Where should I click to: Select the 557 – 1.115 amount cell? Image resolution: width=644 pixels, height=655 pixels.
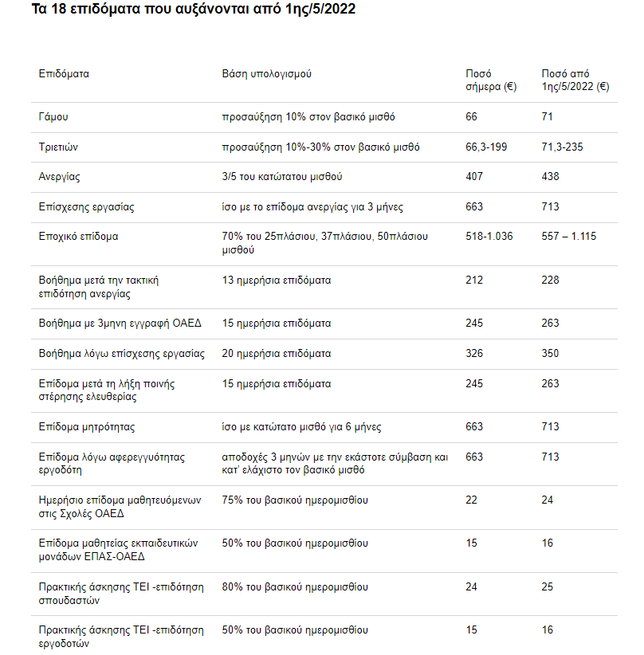tap(569, 237)
